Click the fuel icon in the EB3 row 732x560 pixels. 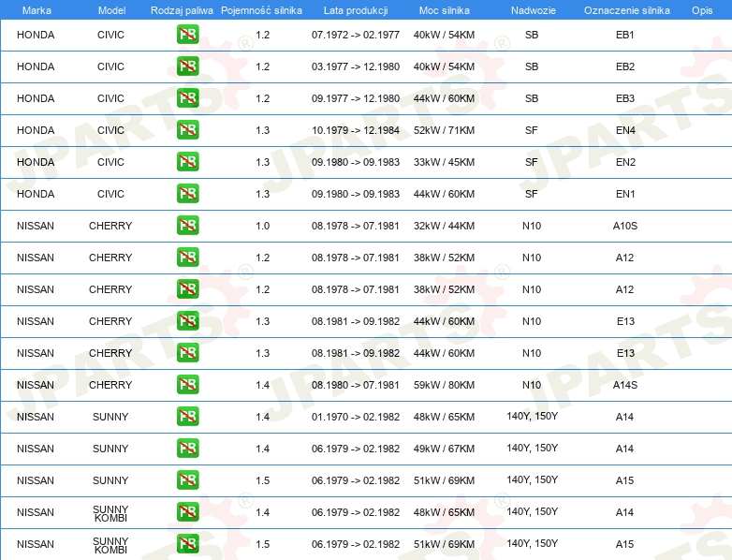[x=187, y=97]
